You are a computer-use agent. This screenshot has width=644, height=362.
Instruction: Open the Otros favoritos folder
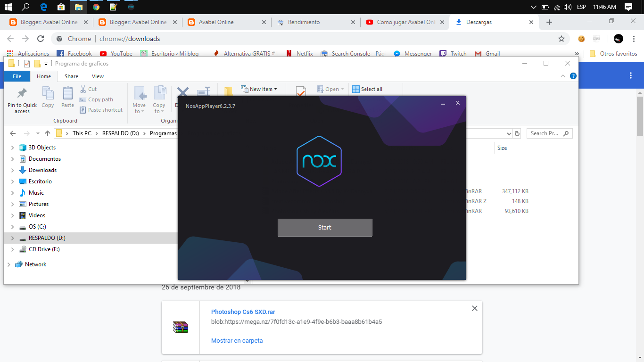[x=613, y=54]
